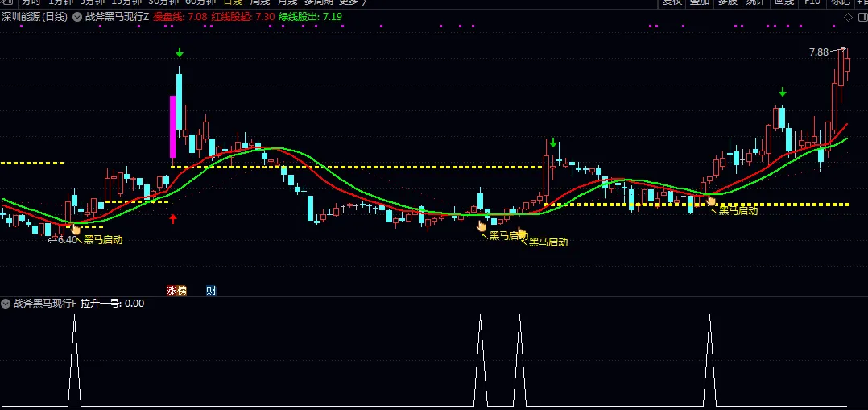
Task: Click the red 涨榜 badge below the chart
Action: pos(176,290)
